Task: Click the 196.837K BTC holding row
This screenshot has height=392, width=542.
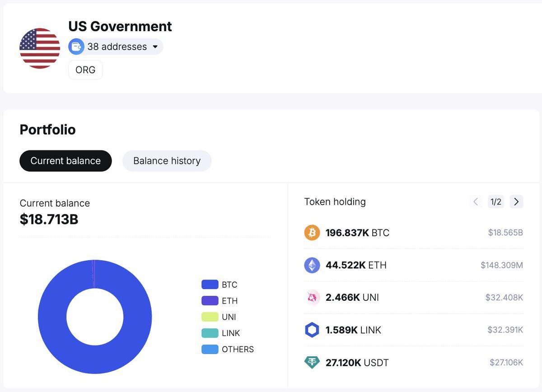Action: [406, 233]
